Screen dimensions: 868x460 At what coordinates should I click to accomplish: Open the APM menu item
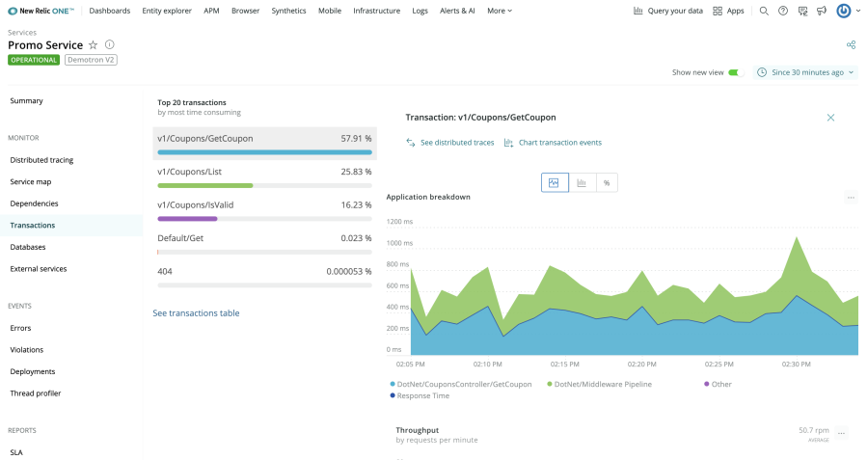tap(211, 11)
